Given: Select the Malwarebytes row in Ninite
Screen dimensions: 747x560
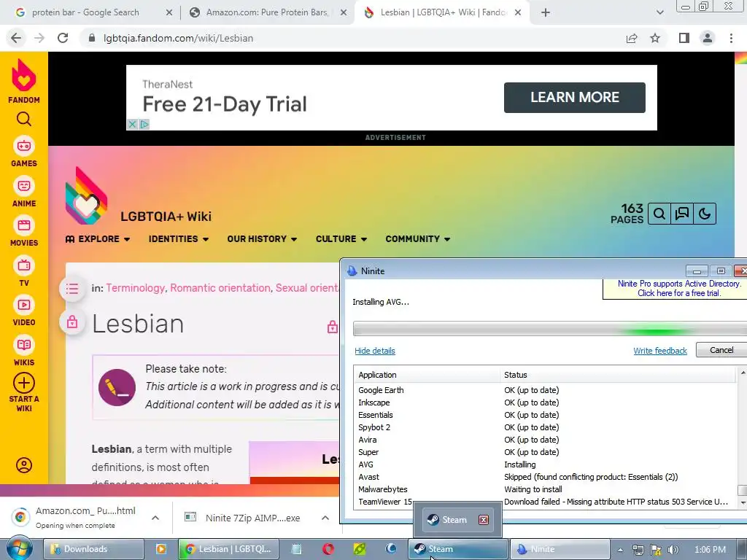Looking at the screenshot, I should [546, 489].
